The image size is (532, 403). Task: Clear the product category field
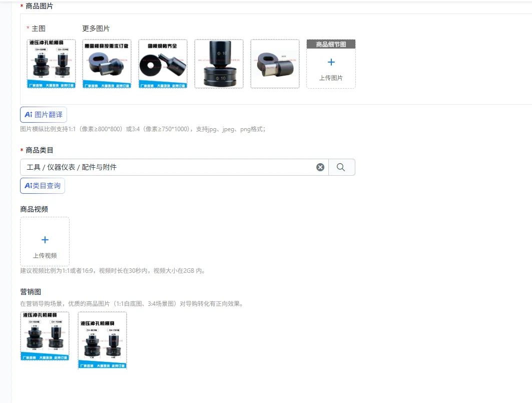pyautogui.click(x=320, y=167)
